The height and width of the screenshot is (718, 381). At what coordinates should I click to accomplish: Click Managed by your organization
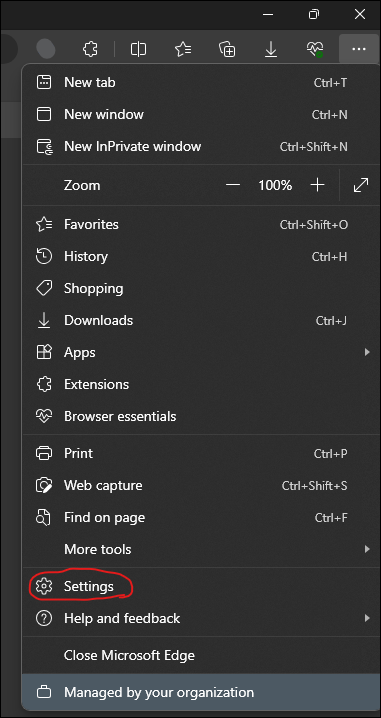(x=201, y=692)
